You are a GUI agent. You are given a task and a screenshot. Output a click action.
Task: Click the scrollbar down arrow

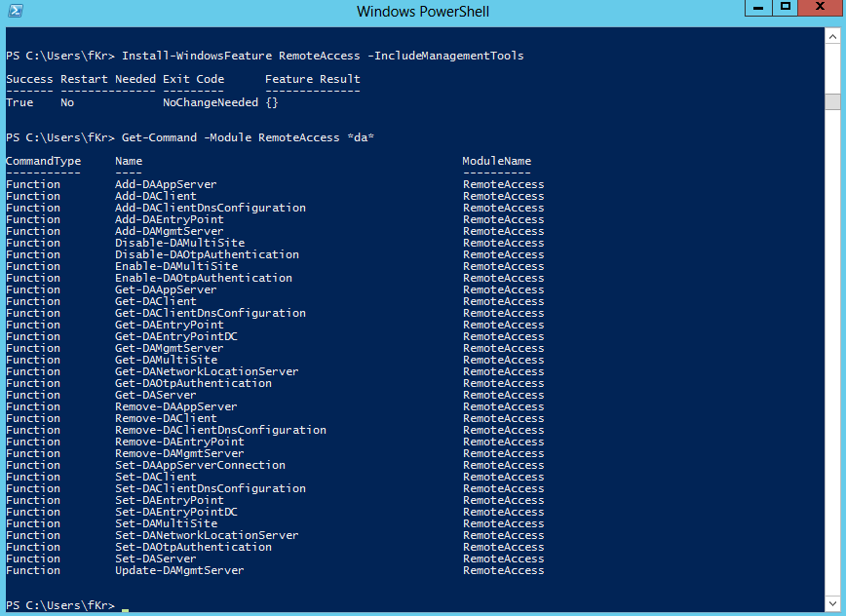point(832,603)
